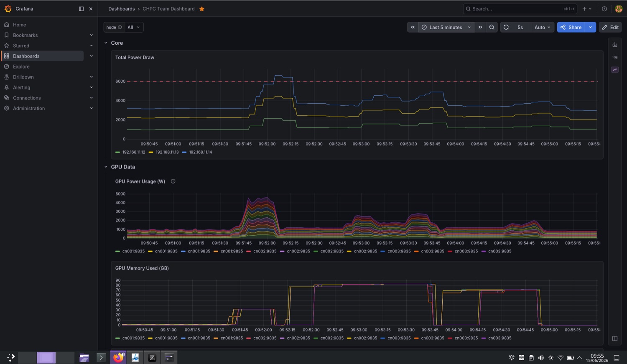Undock the sidebar menu panel icon
Image resolution: width=627 pixels, height=364 pixels.
81,9
